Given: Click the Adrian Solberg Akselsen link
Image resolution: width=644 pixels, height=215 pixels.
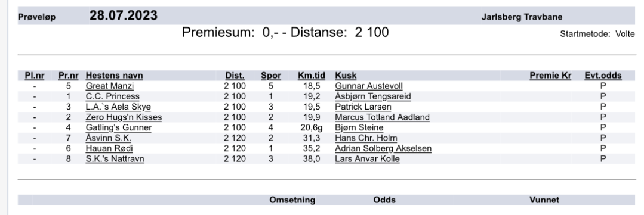Looking at the screenshot, I should tap(383, 148).
